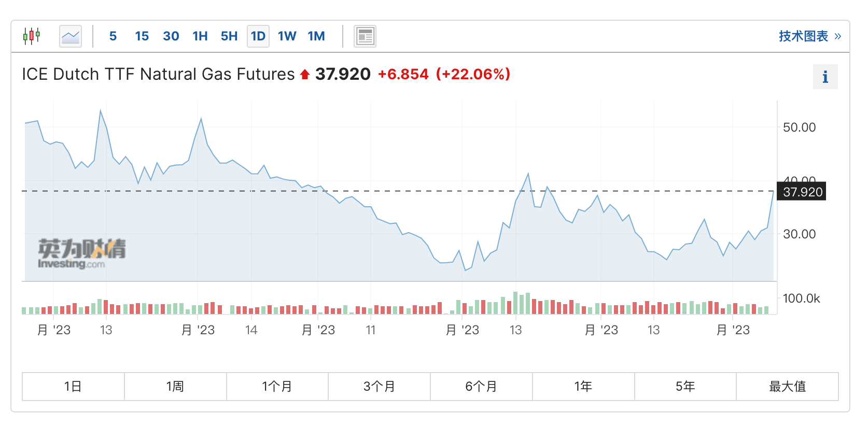Click the 37.920 current price label

point(802,192)
